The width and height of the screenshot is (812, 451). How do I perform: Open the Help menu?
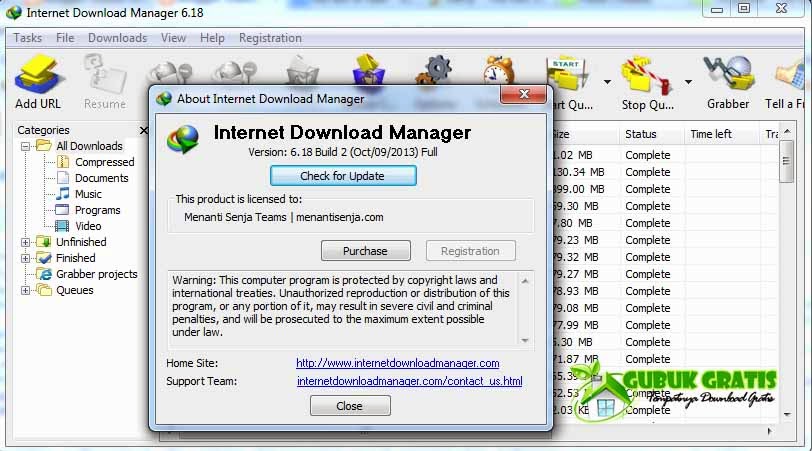tap(212, 38)
